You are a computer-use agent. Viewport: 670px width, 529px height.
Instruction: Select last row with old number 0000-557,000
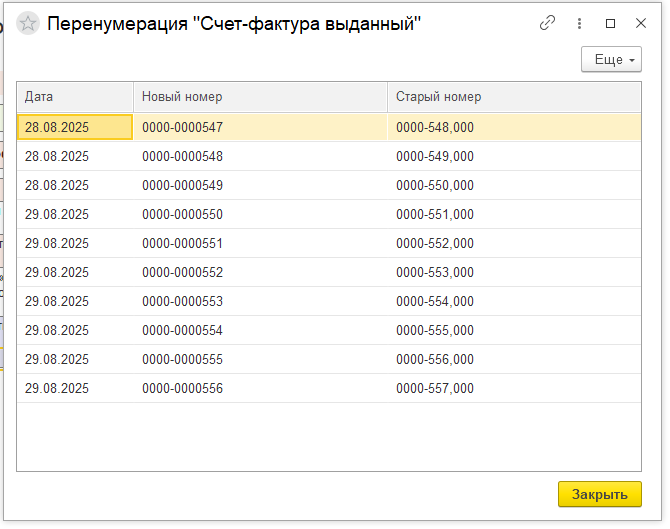pyautogui.click(x=513, y=389)
